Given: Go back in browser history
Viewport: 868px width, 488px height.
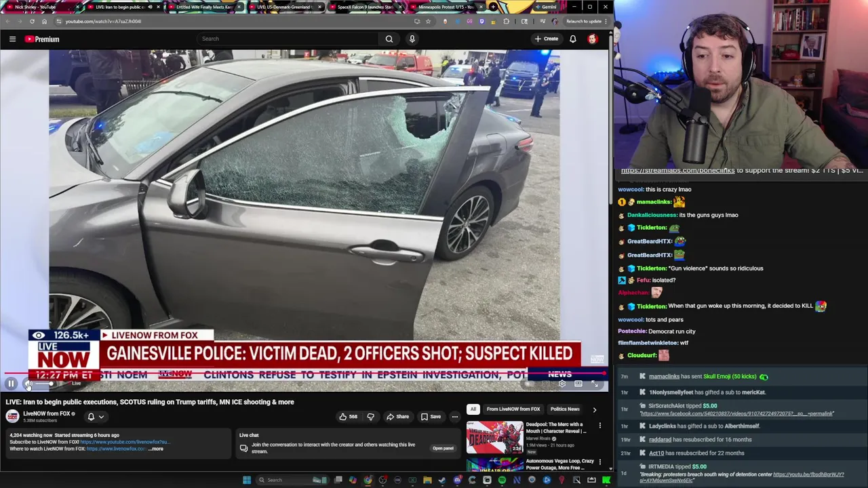Looking at the screenshot, I should pyautogui.click(x=7, y=21).
